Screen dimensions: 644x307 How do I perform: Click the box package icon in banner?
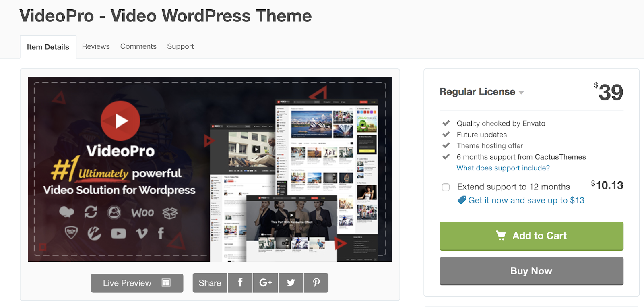[170, 213]
